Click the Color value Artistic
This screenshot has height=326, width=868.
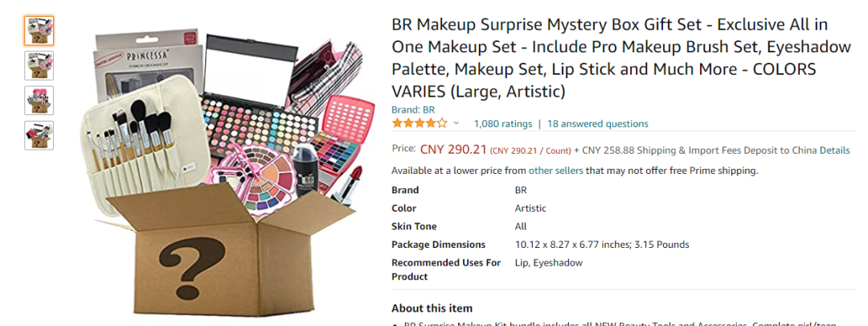click(x=530, y=208)
